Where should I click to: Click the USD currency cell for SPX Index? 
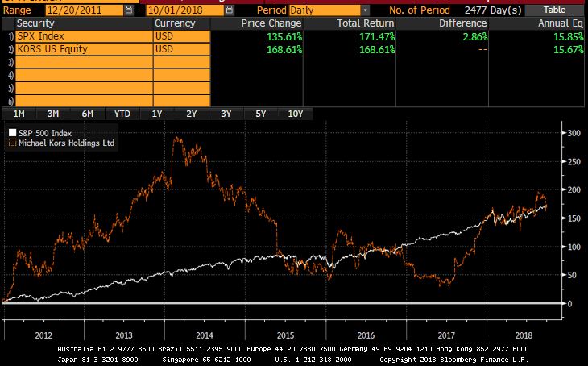click(181, 36)
